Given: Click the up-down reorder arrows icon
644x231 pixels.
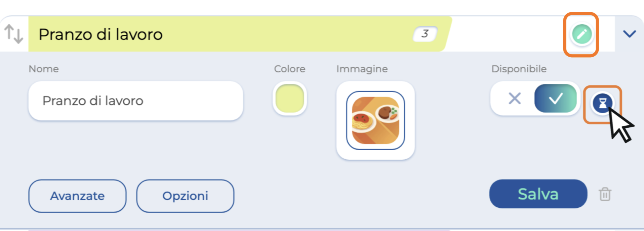Looking at the screenshot, I should pyautogui.click(x=14, y=34).
